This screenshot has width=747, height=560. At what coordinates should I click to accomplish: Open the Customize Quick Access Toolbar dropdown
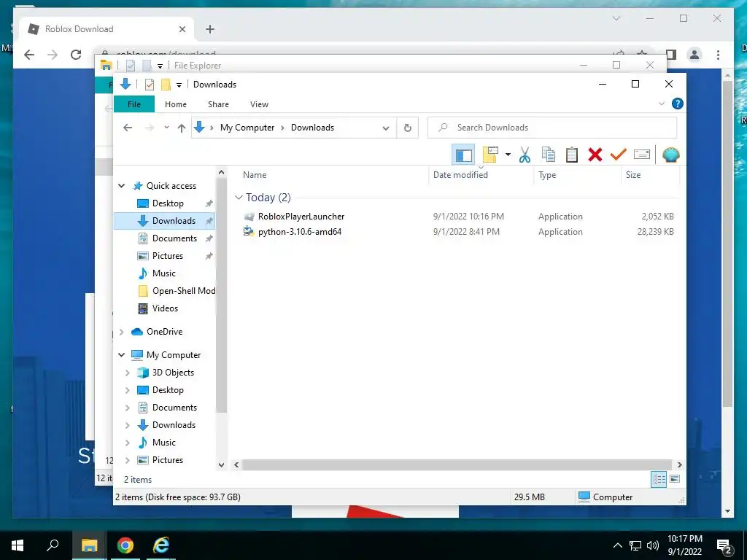pyautogui.click(x=179, y=85)
